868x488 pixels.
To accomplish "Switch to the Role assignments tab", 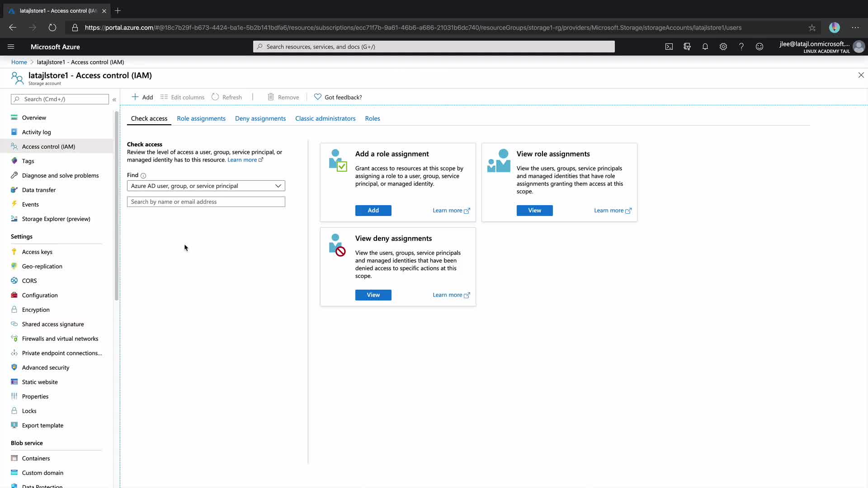I will click(x=201, y=118).
